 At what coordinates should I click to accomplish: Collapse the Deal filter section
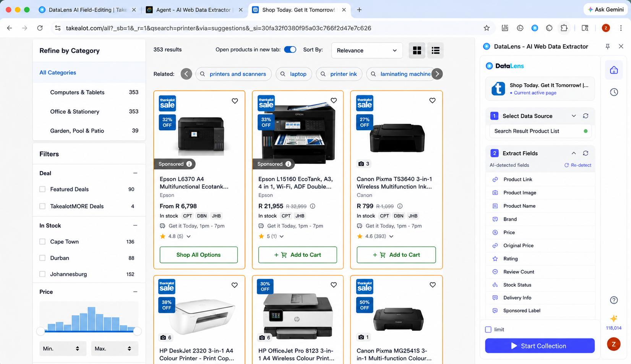[x=135, y=173]
